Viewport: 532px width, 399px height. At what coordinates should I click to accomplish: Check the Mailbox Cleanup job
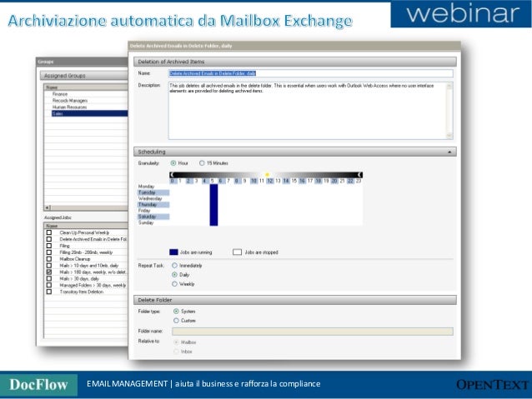tap(49, 259)
